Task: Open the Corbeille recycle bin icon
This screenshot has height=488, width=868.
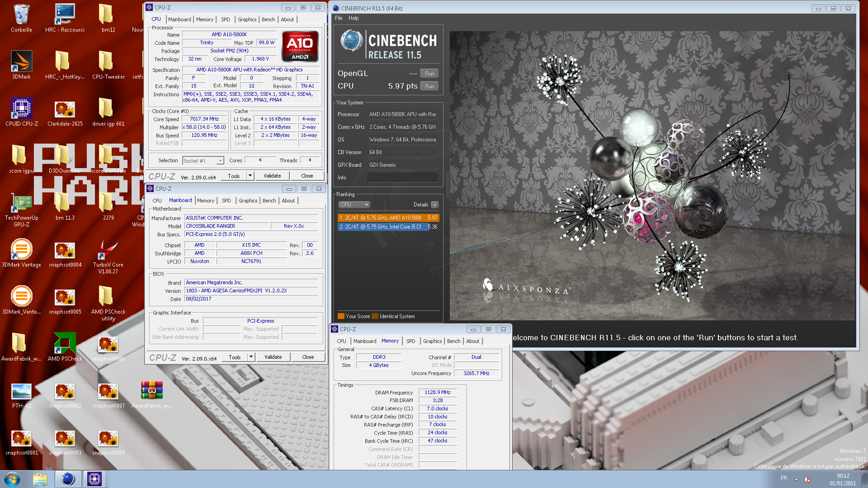Action: click(x=21, y=18)
